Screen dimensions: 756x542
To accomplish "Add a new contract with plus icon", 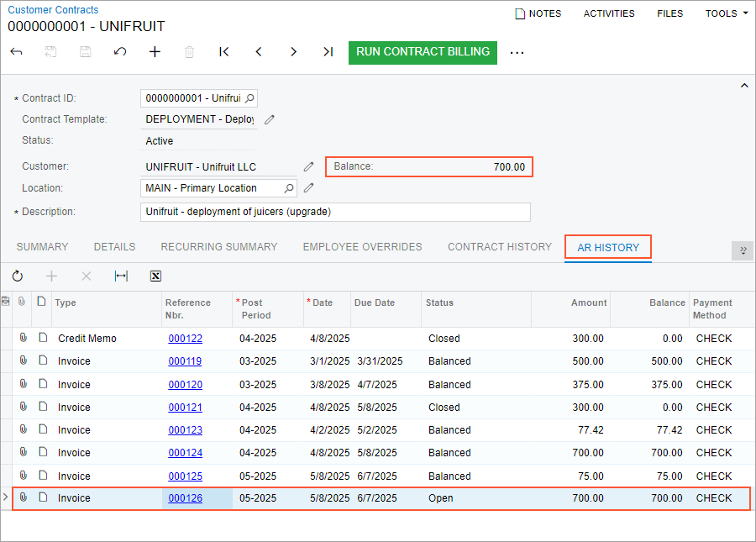I will 155,52.
